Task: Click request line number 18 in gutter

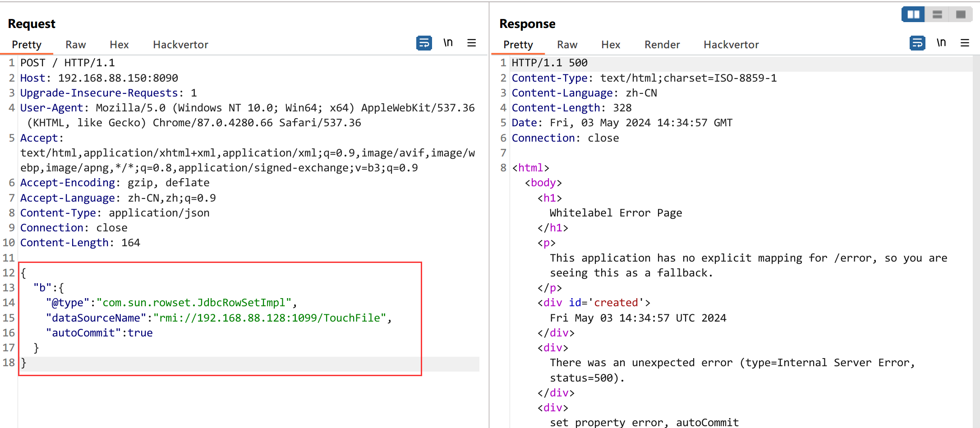Action: coord(9,363)
